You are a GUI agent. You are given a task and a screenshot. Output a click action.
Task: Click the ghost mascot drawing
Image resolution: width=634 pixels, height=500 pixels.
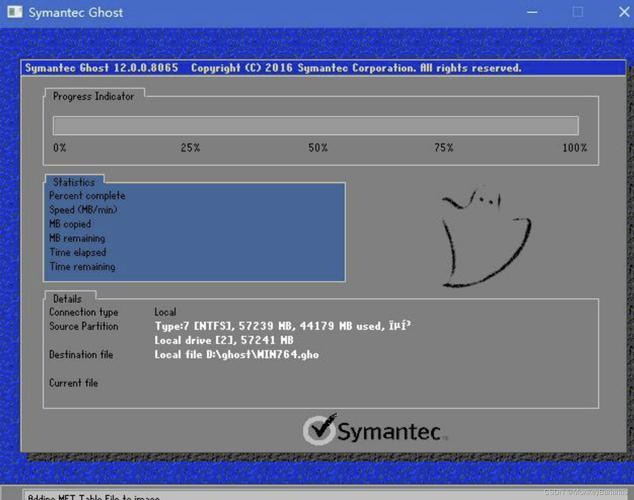[486, 238]
